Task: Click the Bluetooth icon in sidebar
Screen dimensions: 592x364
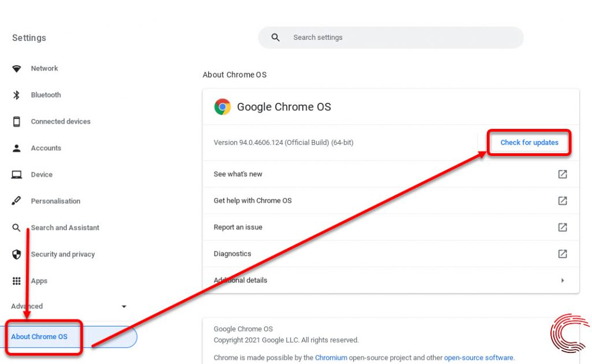Action: click(16, 95)
